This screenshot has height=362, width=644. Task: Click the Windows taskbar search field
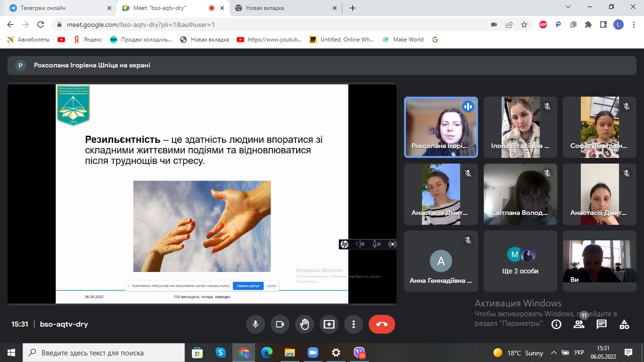(x=104, y=353)
